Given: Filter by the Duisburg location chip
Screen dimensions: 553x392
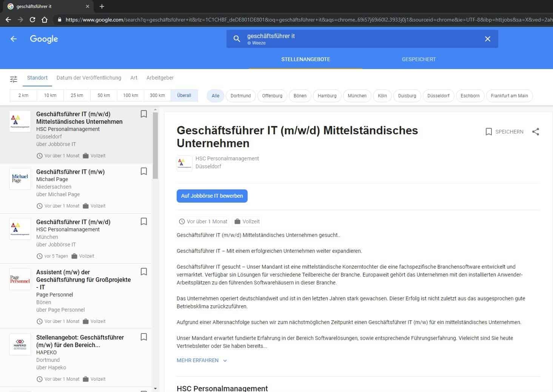Looking at the screenshot, I should point(407,96).
